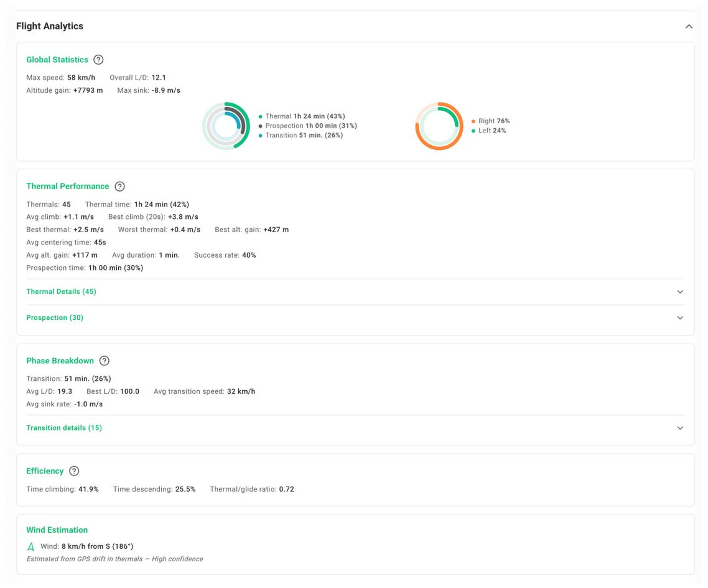The height and width of the screenshot is (588, 708).
Task: Select the Global Statistics section heading
Action: tap(57, 59)
